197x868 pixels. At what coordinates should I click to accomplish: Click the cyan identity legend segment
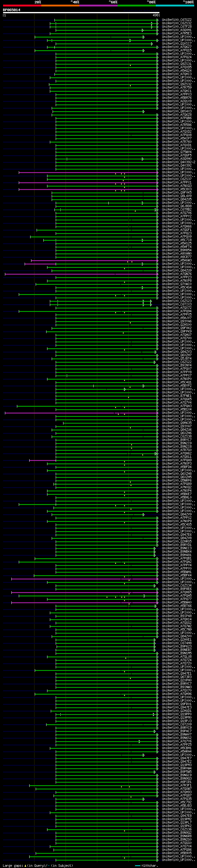pos(175,6)
